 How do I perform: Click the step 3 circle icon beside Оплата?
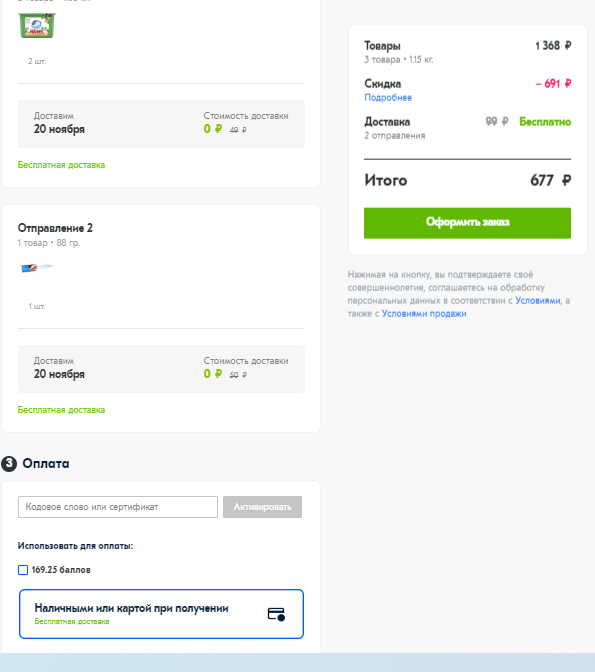tap(9, 464)
